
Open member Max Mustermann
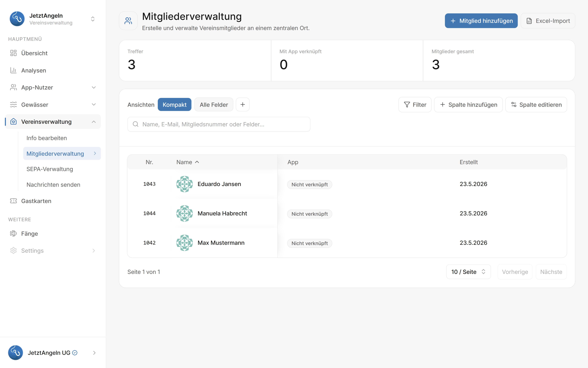[x=221, y=243]
